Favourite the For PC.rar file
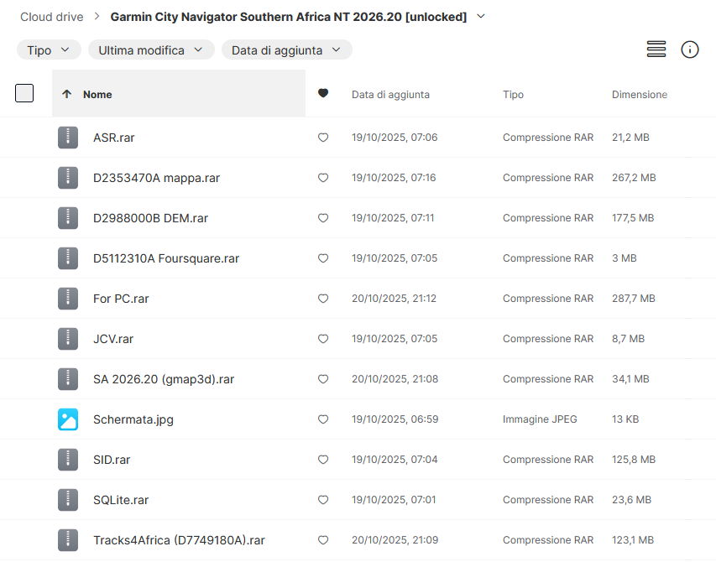 pos(323,299)
